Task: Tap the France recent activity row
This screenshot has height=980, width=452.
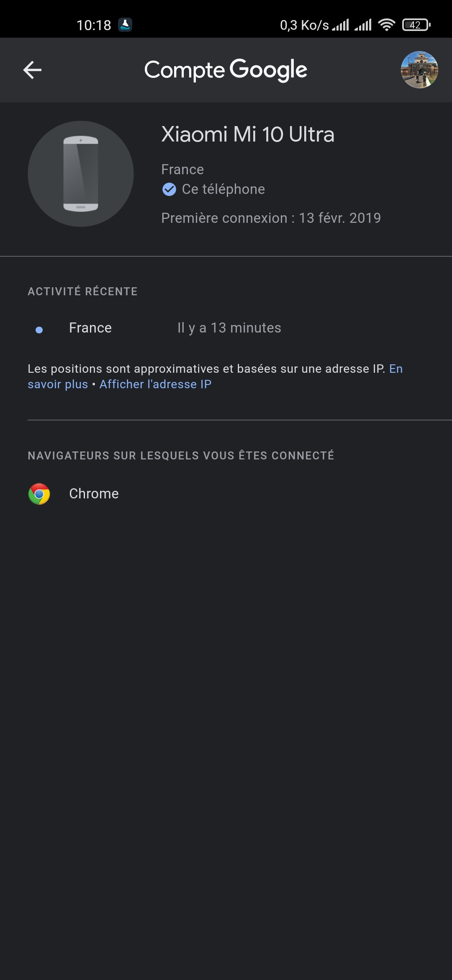Action: [x=226, y=328]
